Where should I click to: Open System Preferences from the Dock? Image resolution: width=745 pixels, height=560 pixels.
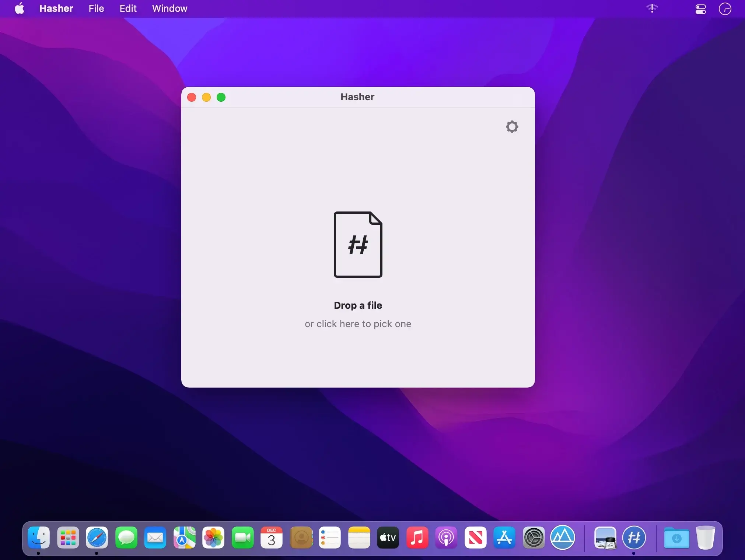[534, 538]
